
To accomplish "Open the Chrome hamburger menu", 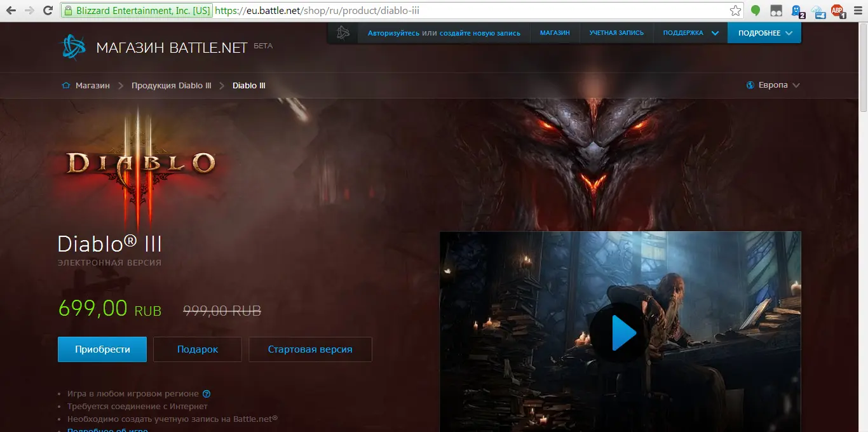I will [x=857, y=11].
